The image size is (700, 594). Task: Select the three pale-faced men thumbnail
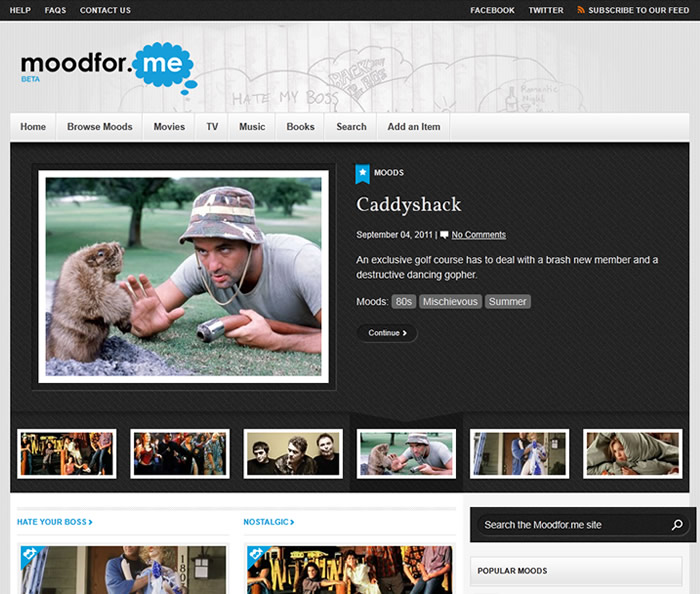(x=293, y=454)
